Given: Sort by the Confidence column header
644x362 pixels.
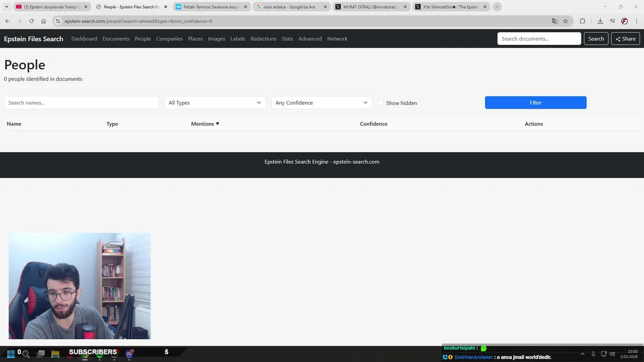Looking at the screenshot, I should coord(374,124).
